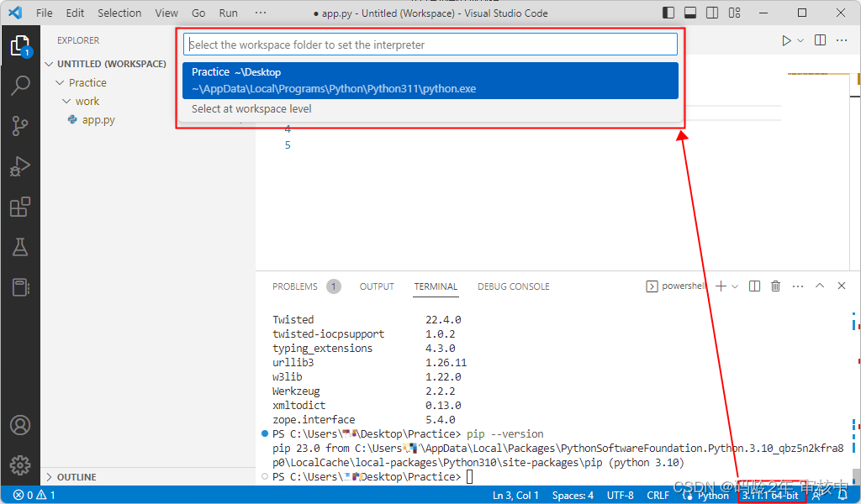The image size is (861, 504).
Task: Split the editor to the right
Action: pos(821,40)
